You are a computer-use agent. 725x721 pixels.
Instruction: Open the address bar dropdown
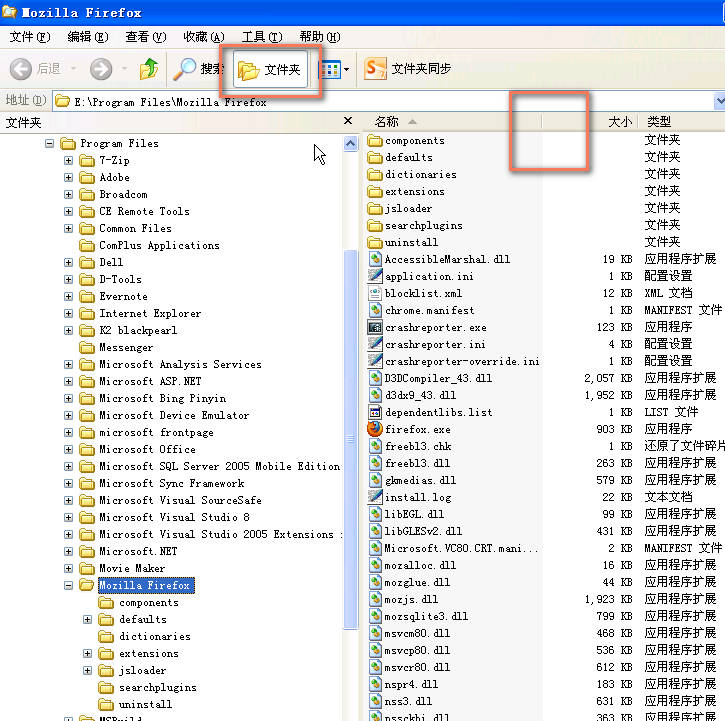719,101
